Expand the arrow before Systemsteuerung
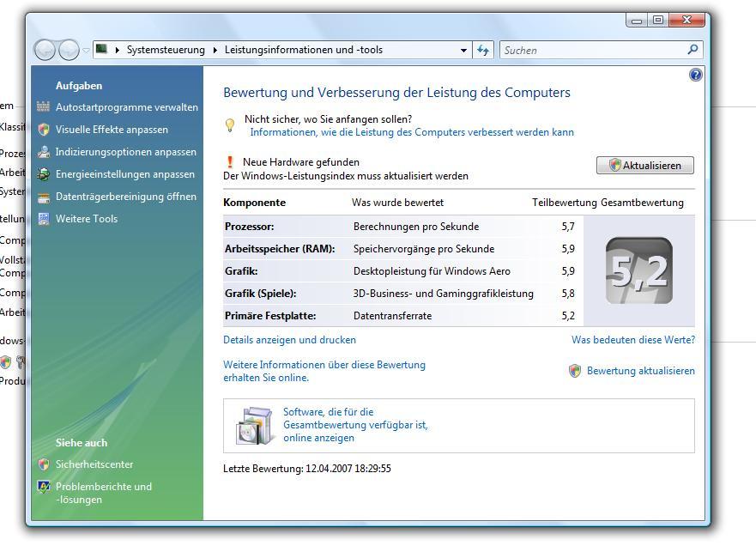This screenshot has height=558, width=756. 118,50
